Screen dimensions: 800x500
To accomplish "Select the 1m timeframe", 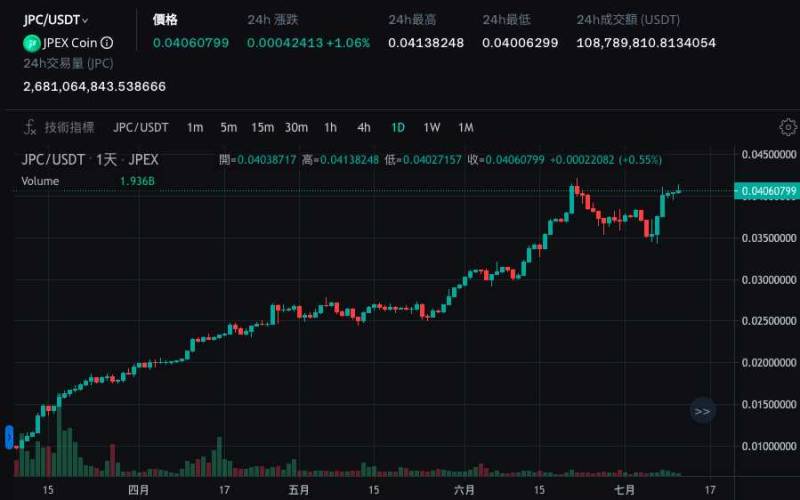I will pyautogui.click(x=195, y=128).
